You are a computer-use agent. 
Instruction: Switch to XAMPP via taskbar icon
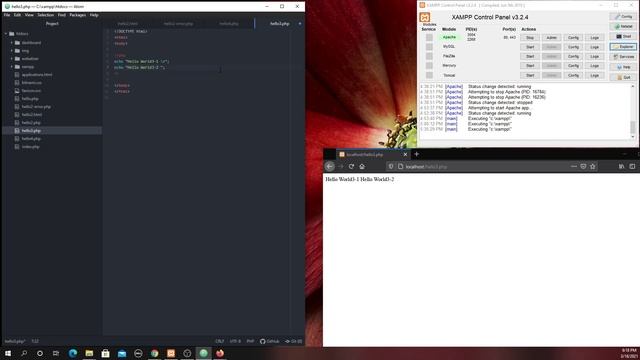[x=171, y=353]
